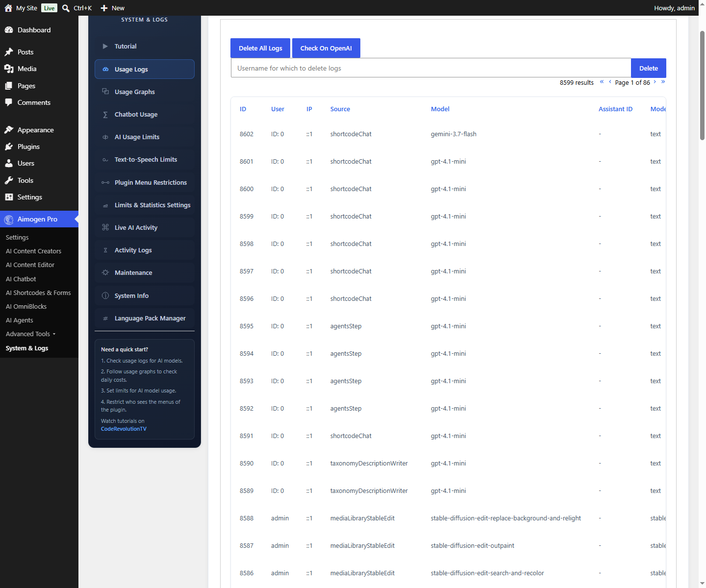Viewport: 706px width, 588px height.
Task: Jump to the last results page
Action: pyautogui.click(x=663, y=82)
